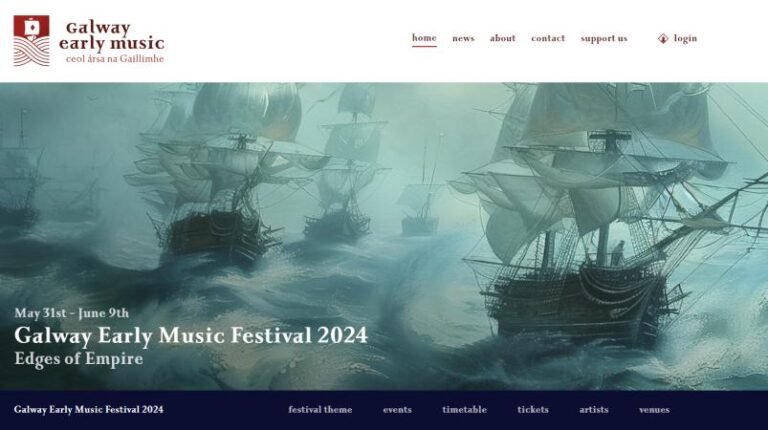The height and width of the screenshot is (430, 768).
Task: Select the contact menu link
Action: (548, 38)
